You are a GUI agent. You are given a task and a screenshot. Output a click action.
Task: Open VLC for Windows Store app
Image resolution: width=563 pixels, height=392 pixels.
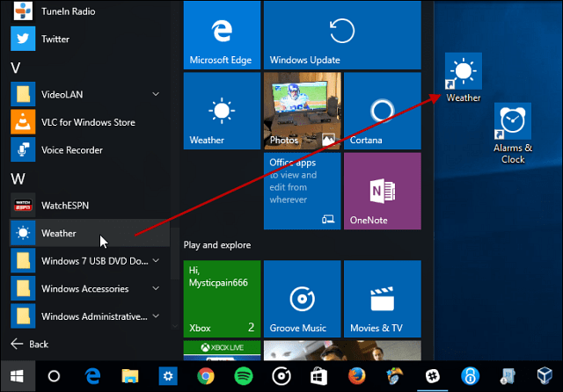90,122
